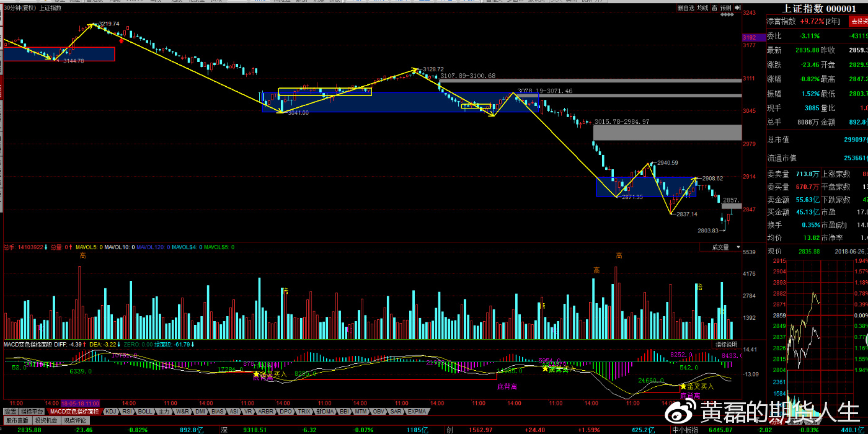
Task: Switch to the KDJ indicator tab
Action: 110,411
